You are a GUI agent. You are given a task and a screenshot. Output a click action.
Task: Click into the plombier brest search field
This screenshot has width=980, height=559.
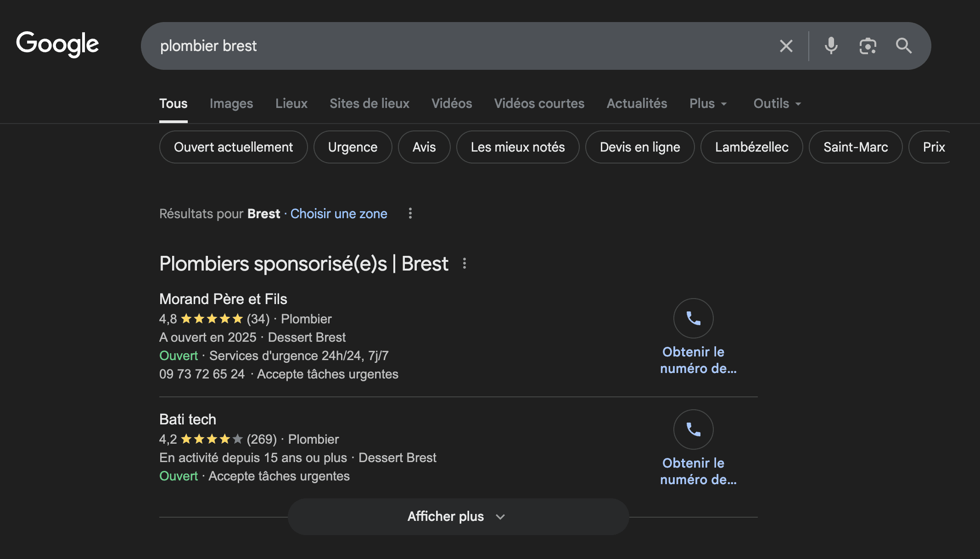459,46
